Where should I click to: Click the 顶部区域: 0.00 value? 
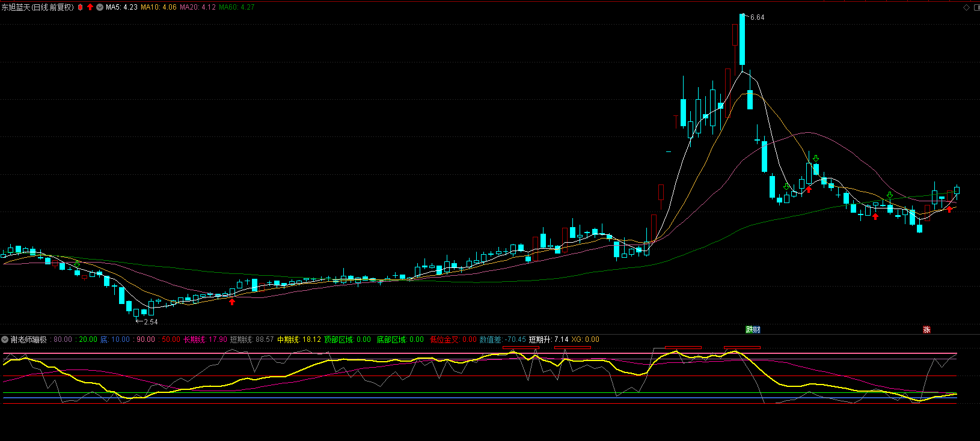[348, 339]
